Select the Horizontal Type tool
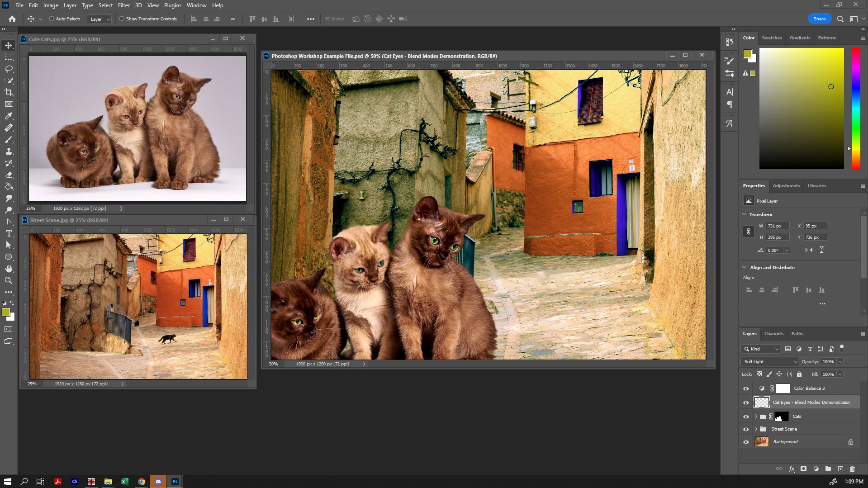Image resolution: width=868 pixels, height=488 pixels. (x=8, y=234)
